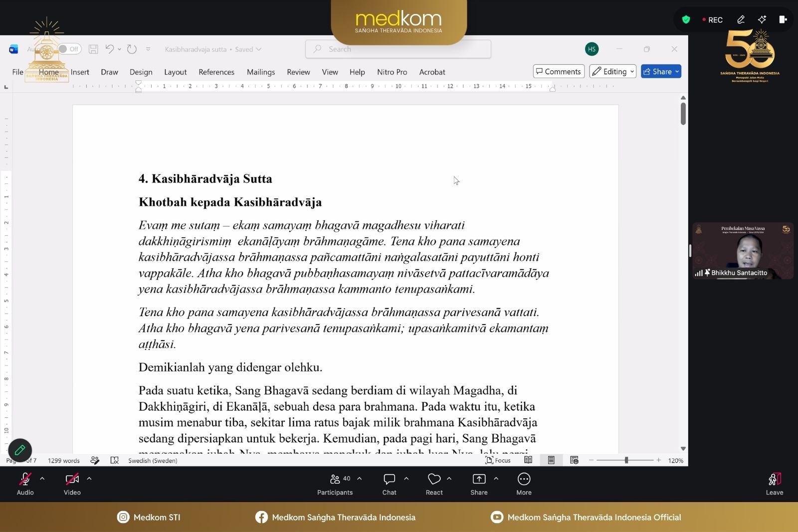Expand the Editing mode dropdown
Image resolution: width=798 pixels, height=532 pixels.
click(x=612, y=71)
